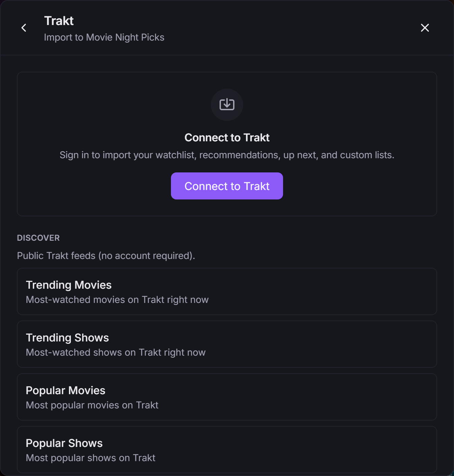Click the Public Trakt feeds note
The image size is (454, 476).
[x=106, y=256]
